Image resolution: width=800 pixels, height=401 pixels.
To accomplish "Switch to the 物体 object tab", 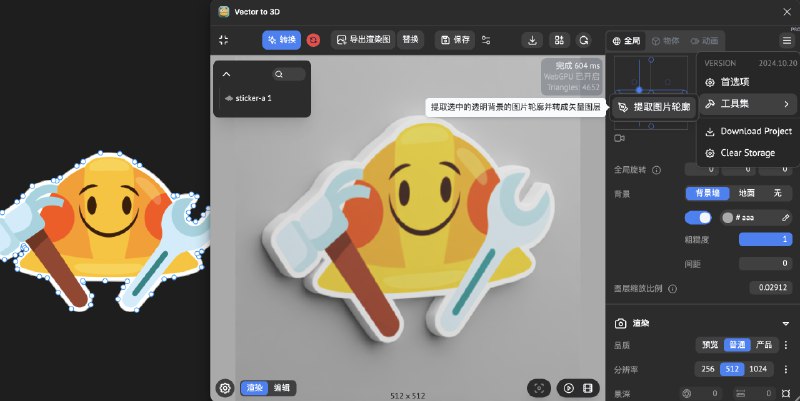I will tap(665, 41).
